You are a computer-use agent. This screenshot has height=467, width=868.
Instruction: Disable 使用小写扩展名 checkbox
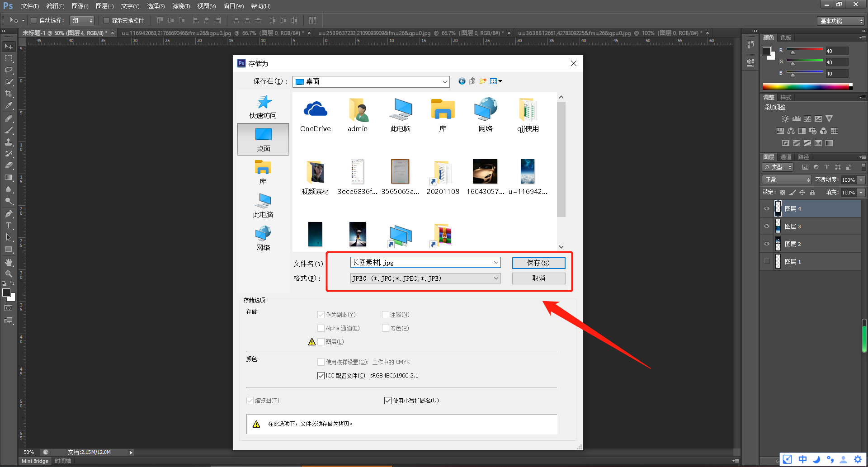(x=387, y=400)
